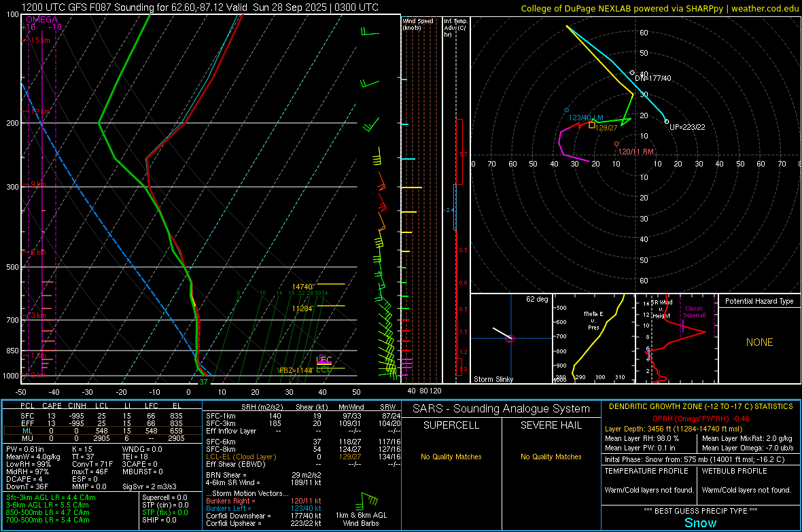Click the green wind barb at the 200 mb level

(371, 125)
